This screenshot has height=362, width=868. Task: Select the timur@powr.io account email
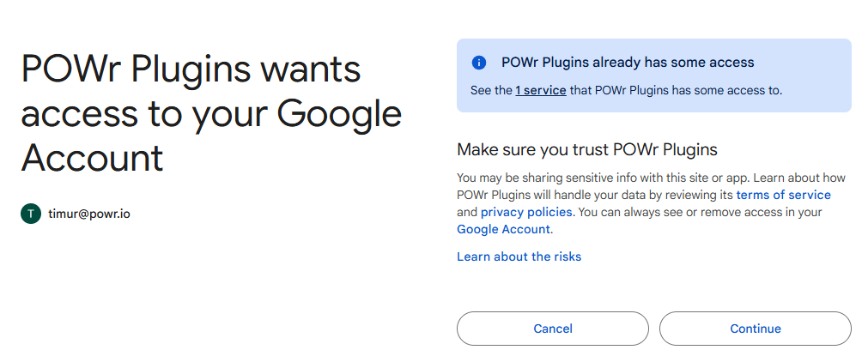[89, 214]
